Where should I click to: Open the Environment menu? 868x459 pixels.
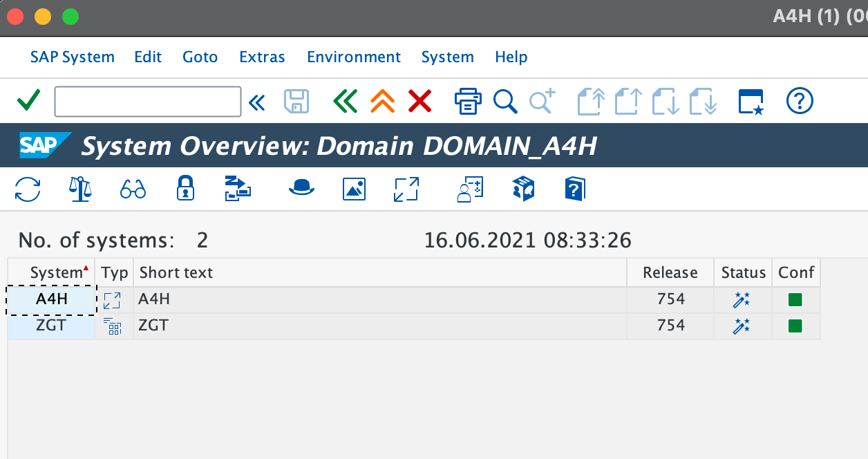pos(354,57)
